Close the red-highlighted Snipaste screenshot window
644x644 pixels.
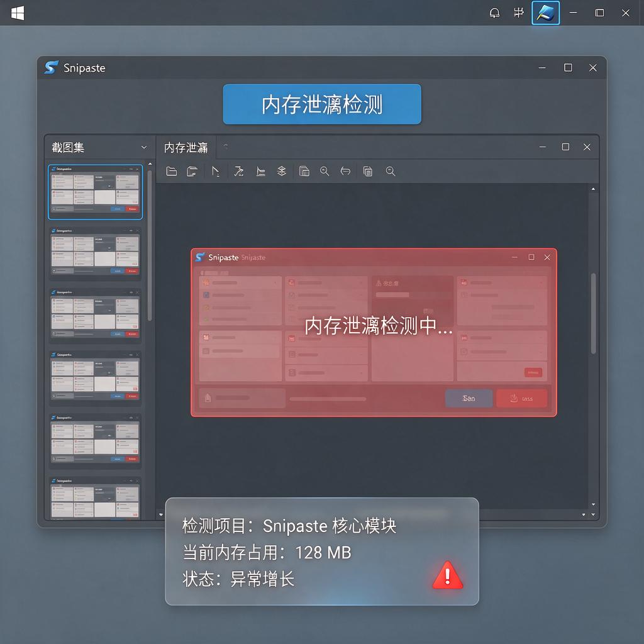(x=547, y=257)
